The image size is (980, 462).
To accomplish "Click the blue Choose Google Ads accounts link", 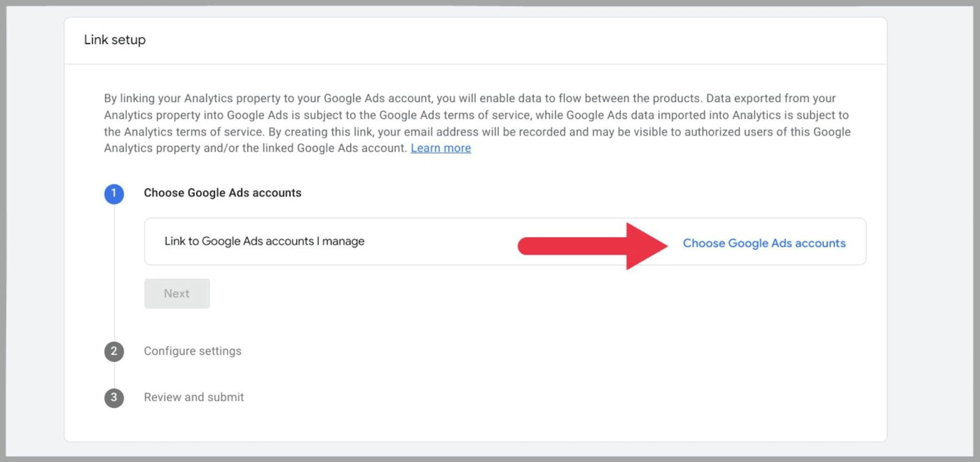I will 764,243.
